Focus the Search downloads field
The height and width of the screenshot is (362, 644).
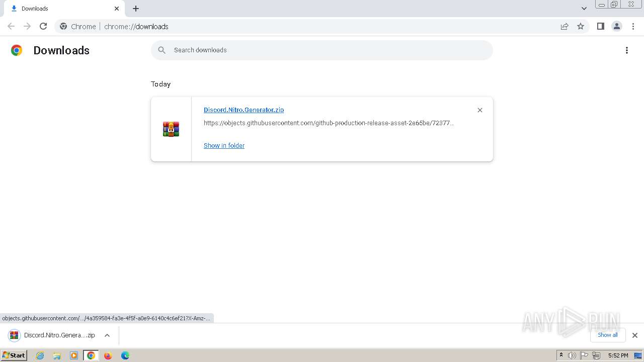coord(322,50)
